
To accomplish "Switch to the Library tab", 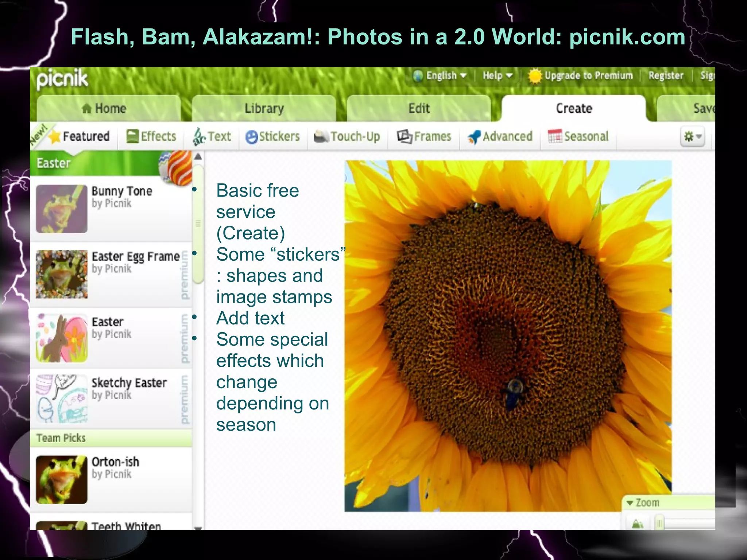I will pos(264,108).
